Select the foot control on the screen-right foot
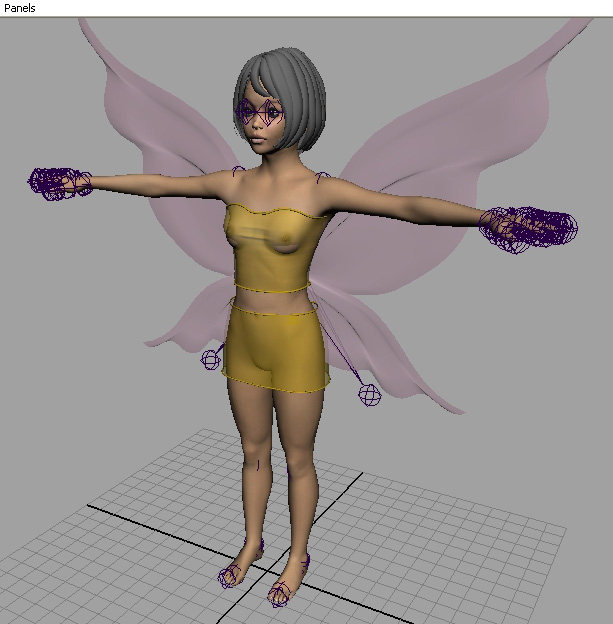This screenshot has width=613, height=624. 279,595
